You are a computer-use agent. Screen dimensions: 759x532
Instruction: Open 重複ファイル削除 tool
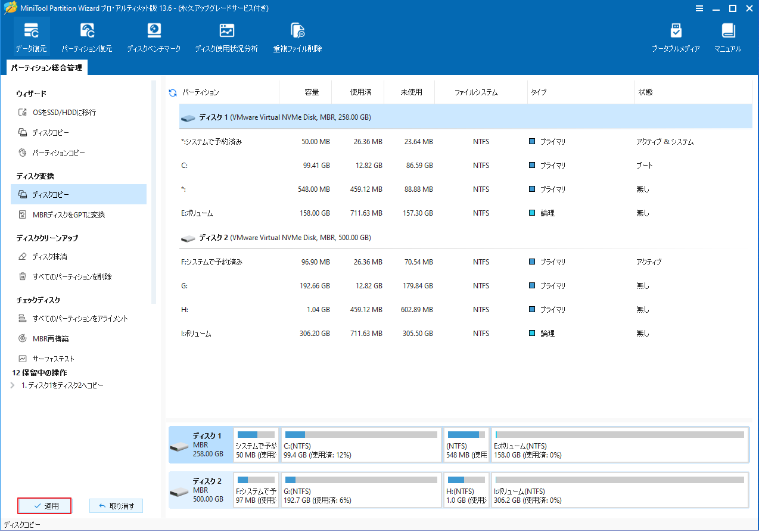(297, 37)
